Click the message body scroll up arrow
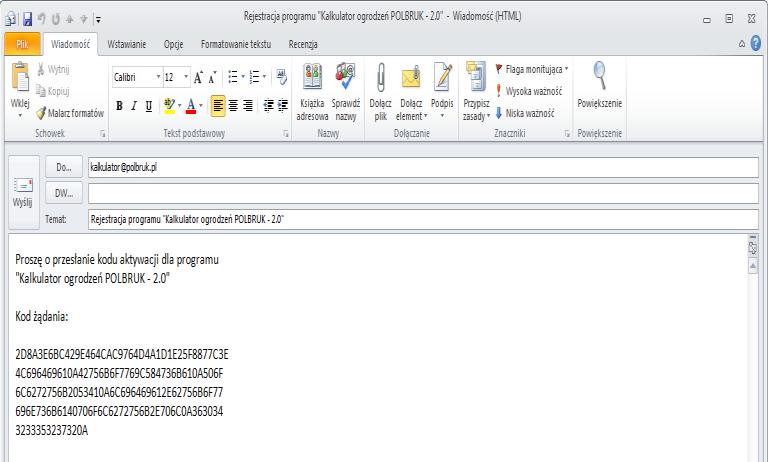Viewport: 768px width, 462px height. [753, 266]
